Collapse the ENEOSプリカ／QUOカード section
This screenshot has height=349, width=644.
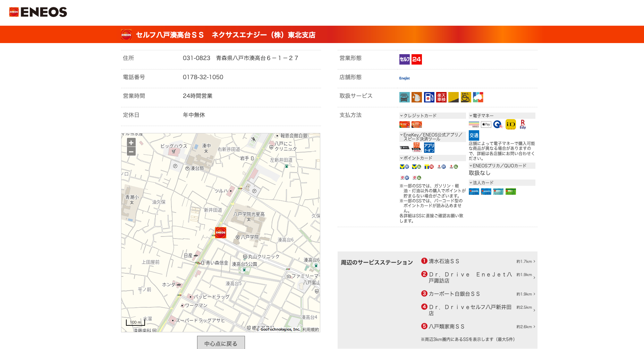click(502, 166)
